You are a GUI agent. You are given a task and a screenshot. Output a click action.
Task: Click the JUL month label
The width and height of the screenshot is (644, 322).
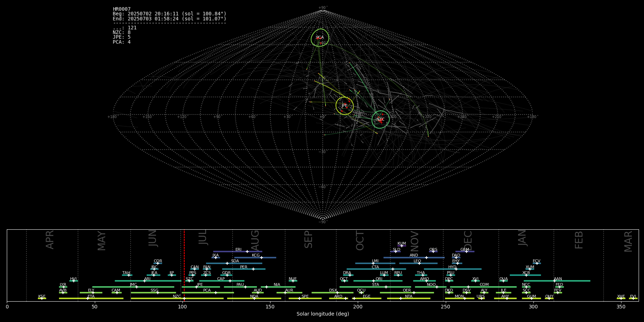tap(203, 238)
